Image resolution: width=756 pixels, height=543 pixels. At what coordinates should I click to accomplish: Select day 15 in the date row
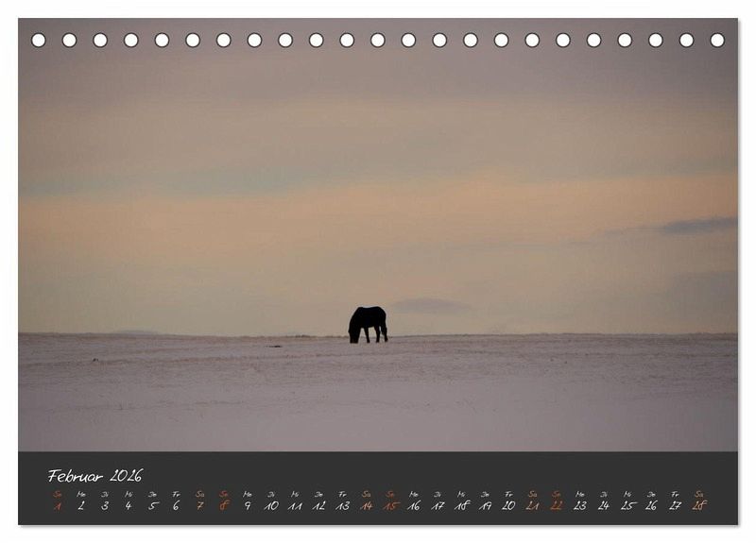tap(390, 505)
